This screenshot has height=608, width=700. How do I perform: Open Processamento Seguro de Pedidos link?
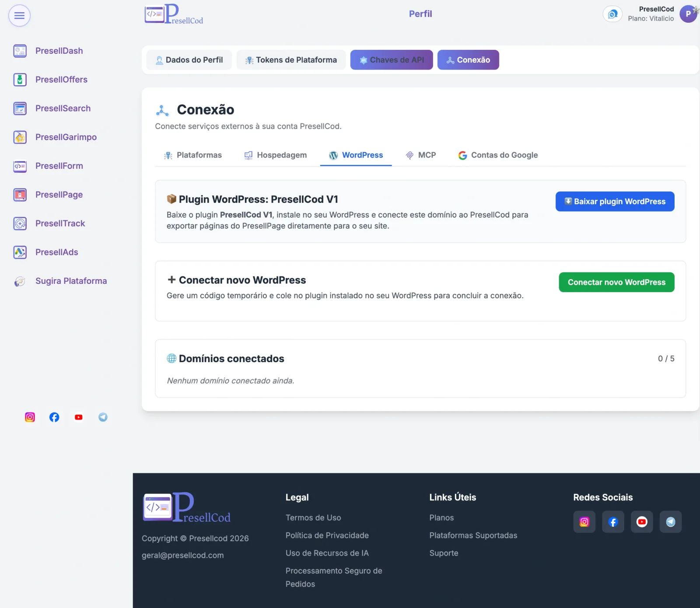[x=334, y=577]
